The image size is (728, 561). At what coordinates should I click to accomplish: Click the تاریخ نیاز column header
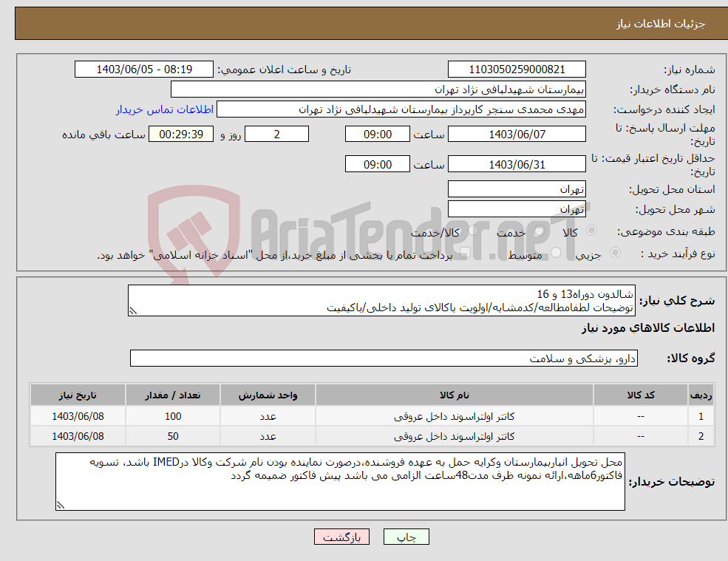(x=78, y=395)
